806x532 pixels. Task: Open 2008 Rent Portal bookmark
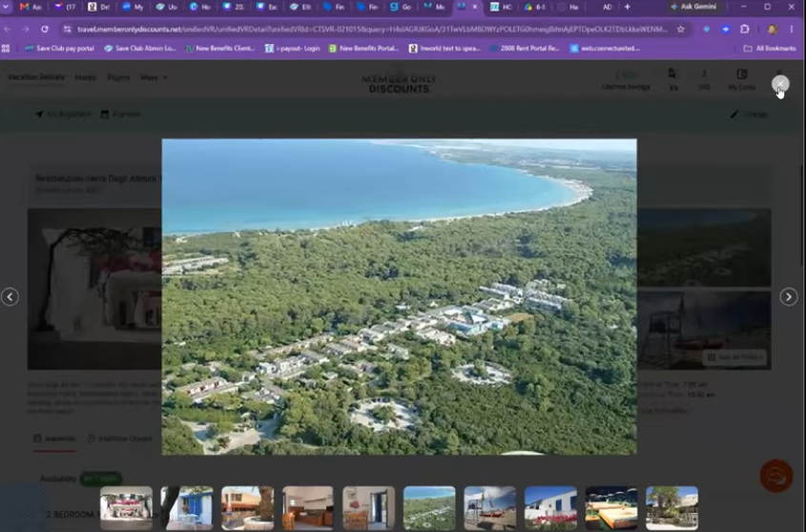pos(525,49)
